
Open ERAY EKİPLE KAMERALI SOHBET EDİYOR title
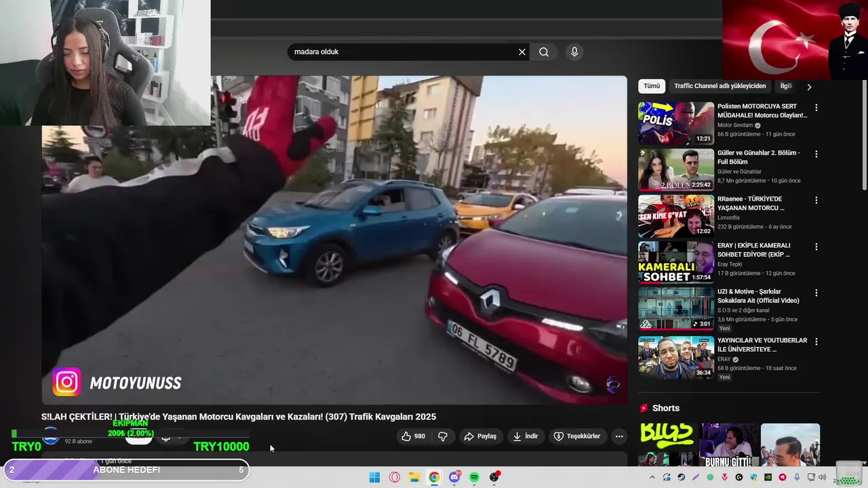754,249
